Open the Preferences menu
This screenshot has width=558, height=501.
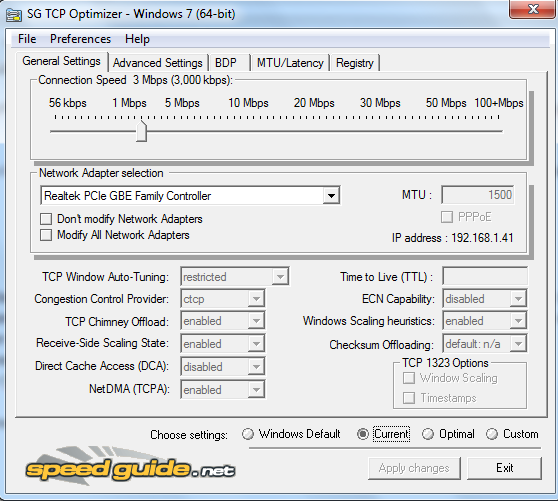pyautogui.click(x=80, y=39)
